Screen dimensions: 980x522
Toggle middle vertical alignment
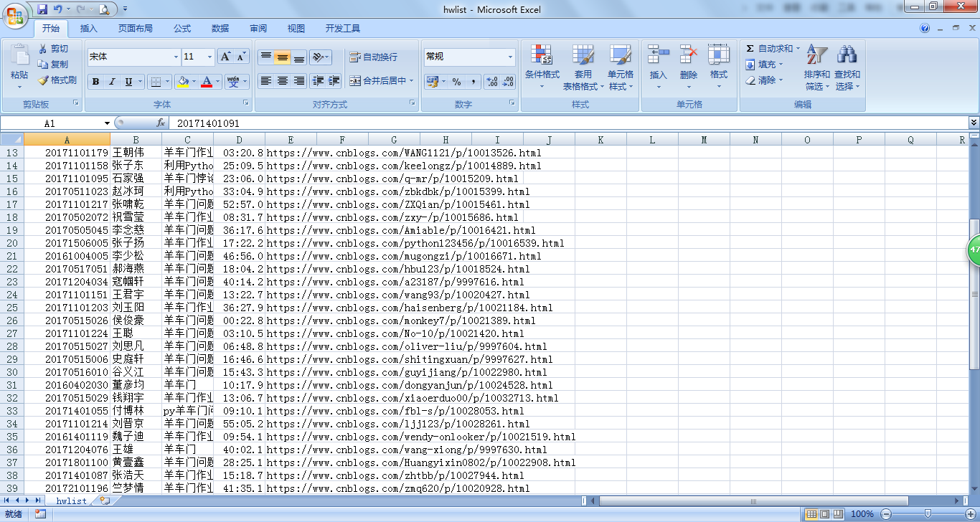point(283,57)
